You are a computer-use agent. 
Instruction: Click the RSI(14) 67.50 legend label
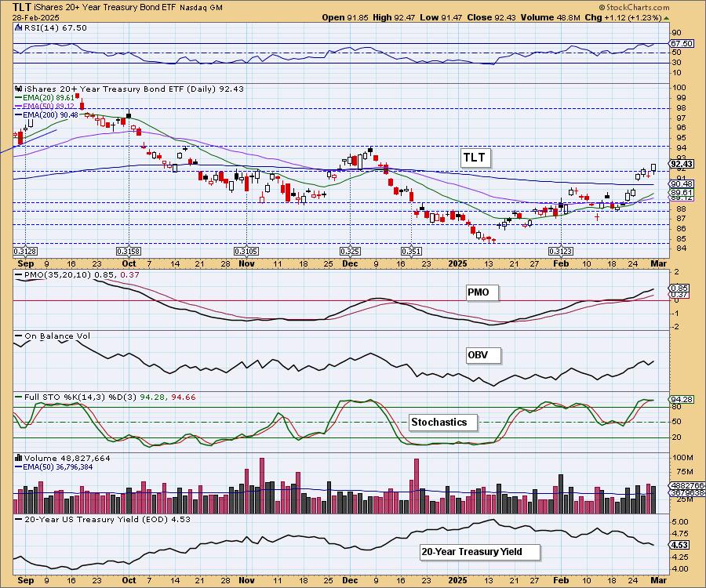[55, 27]
